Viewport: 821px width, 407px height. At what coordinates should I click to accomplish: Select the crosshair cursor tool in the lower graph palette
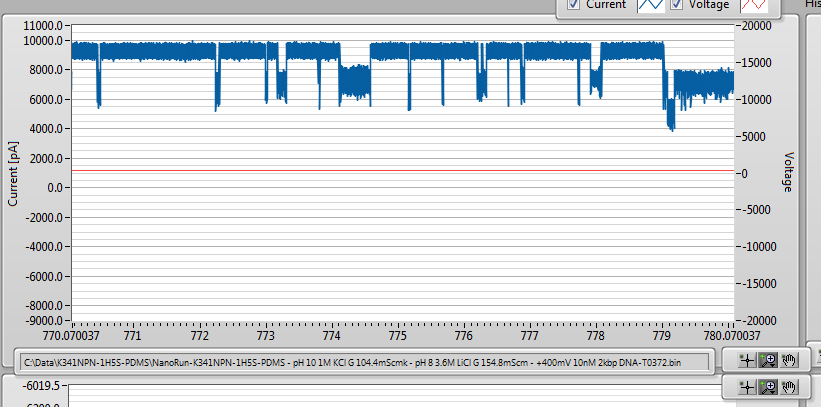747,387
